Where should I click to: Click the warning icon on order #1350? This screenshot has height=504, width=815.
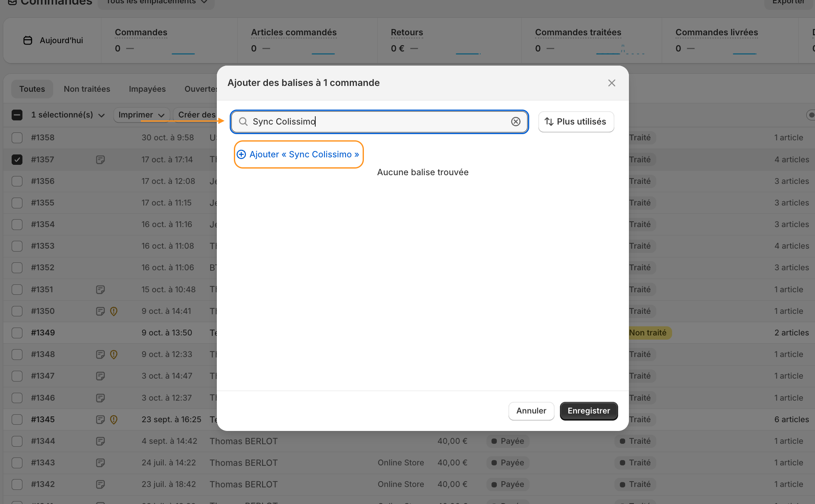[x=113, y=311]
